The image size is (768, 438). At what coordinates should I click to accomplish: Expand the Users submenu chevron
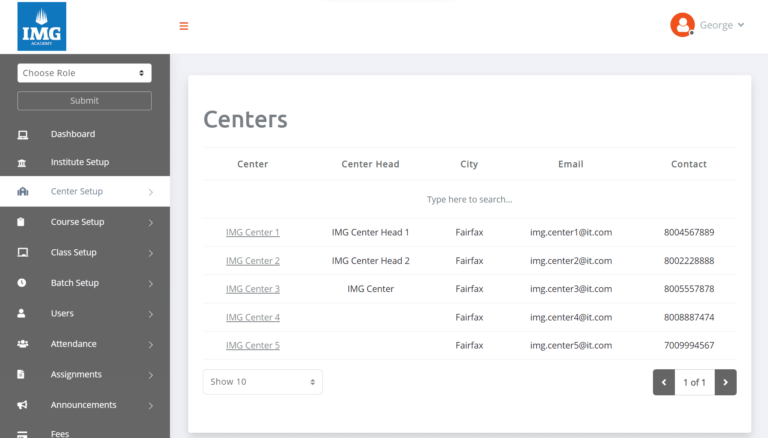(150, 314)
